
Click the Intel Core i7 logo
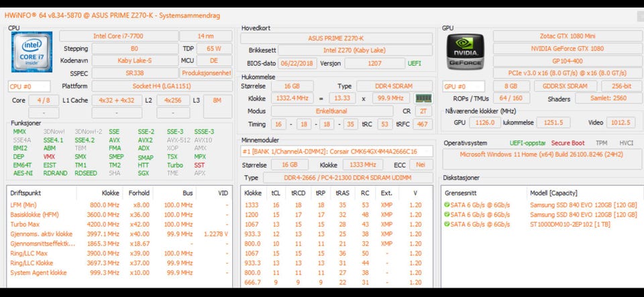[x=32, y=52]
